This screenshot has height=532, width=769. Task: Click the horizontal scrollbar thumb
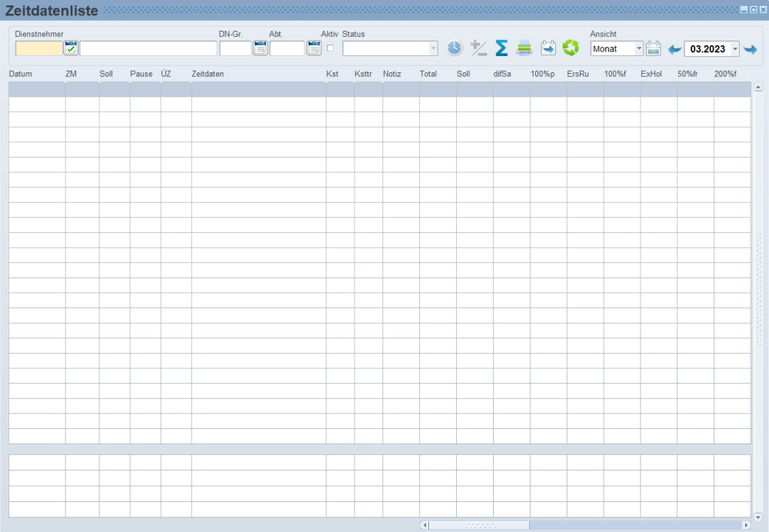click(x=478, y=525)
